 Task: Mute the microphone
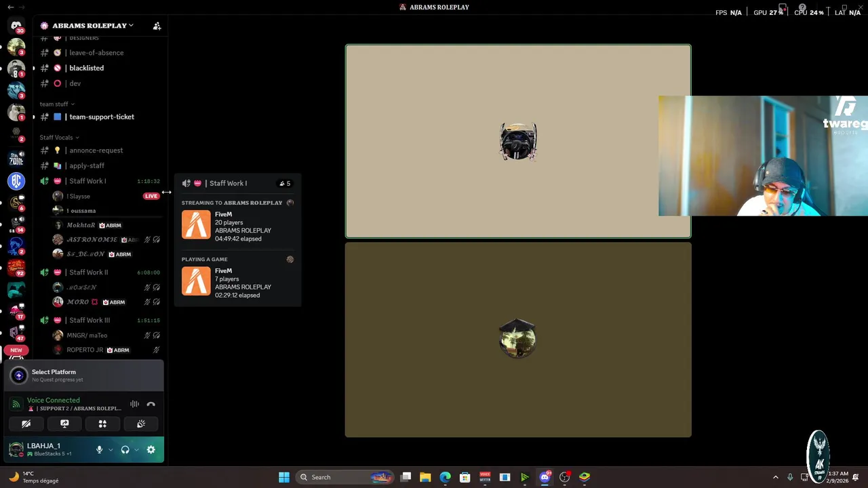(x=99, y=449)
